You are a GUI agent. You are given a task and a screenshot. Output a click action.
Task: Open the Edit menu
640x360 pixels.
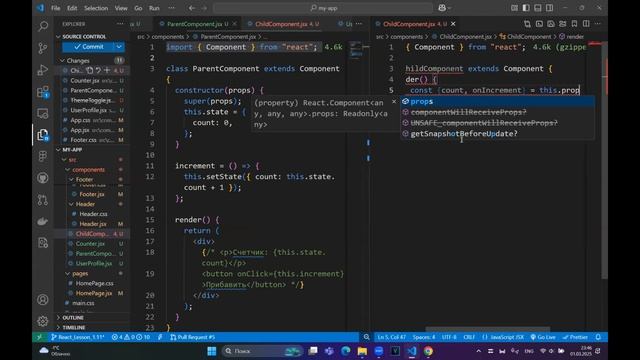click(72, 8)
